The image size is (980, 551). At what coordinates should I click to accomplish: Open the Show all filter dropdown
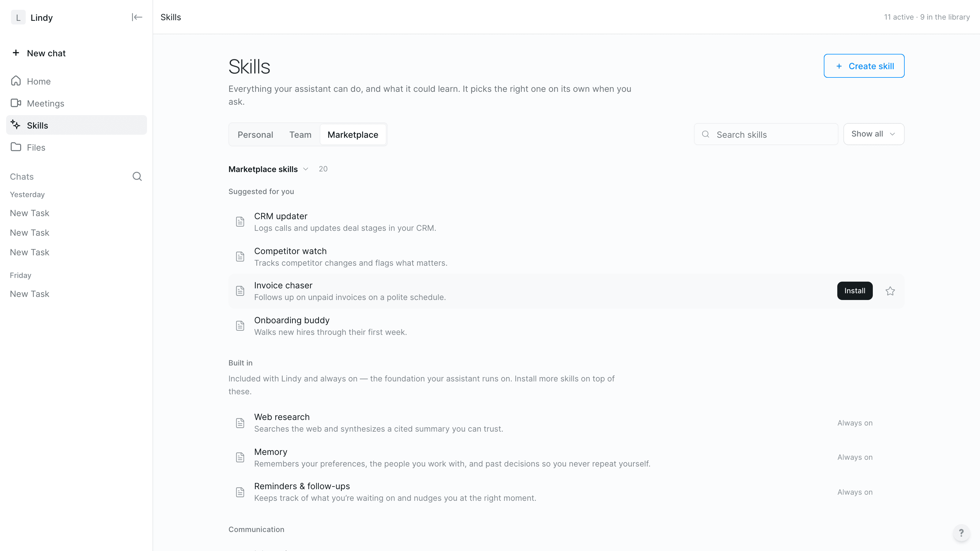pos(873,134)
